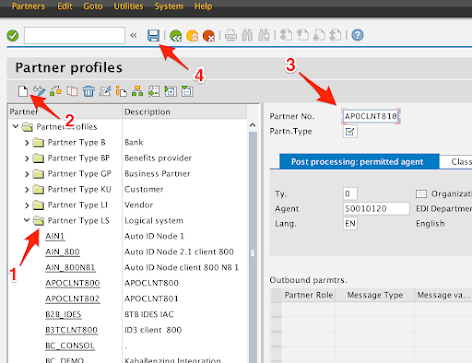Click the Create new partner page icon
Viewport: 472px width, 363px height.
[x=23, y=91]
